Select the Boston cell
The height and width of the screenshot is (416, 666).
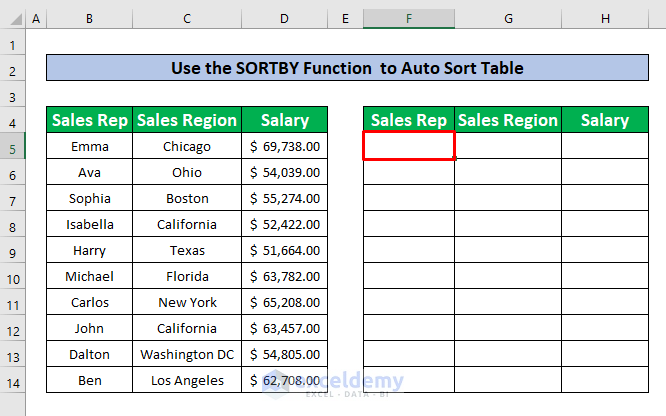tap(187, 199)
